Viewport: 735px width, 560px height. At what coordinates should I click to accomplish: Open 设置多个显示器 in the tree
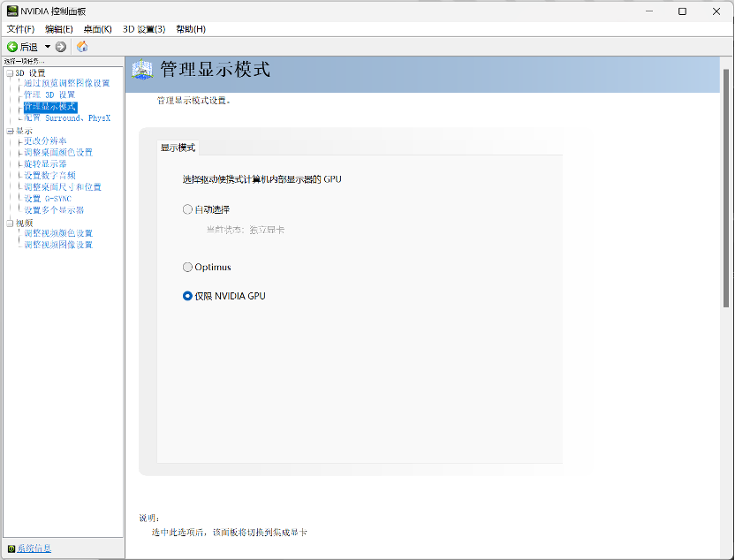coord(55,210)
